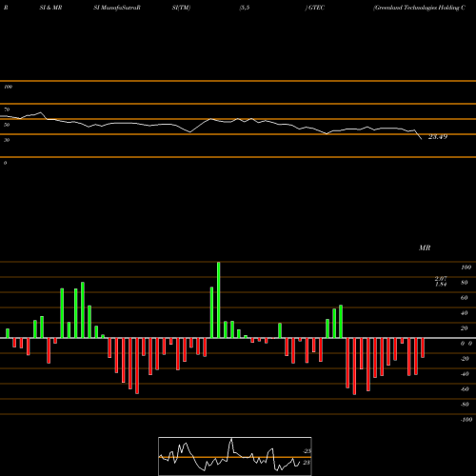Click the tallest green bar reaching 100
Screen dimensions: 476x476
tap(219, 300)
